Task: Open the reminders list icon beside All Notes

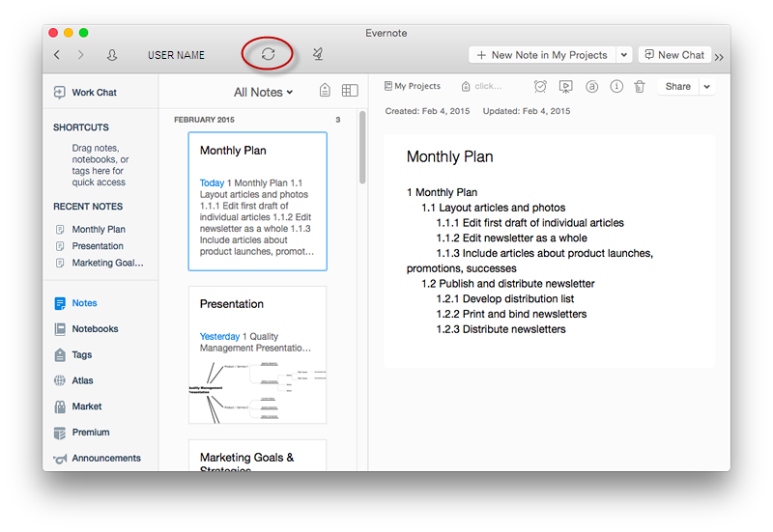Action: click(325, 90)
